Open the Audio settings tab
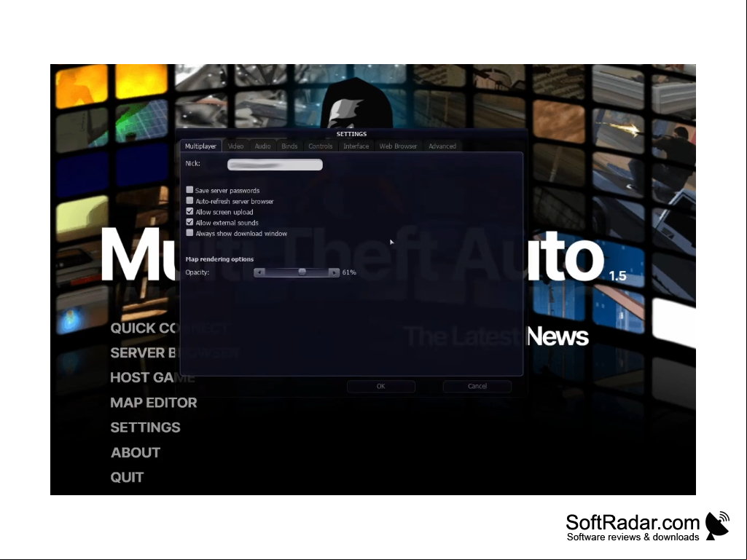The height and width of the screenshot is (560, 747). click(x=262, y=146)
